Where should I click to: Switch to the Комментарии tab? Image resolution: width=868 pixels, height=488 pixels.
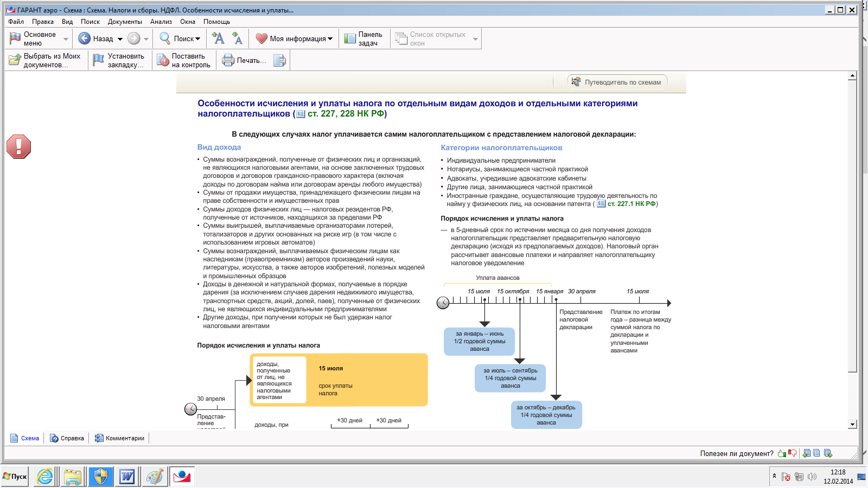(120, 438)
